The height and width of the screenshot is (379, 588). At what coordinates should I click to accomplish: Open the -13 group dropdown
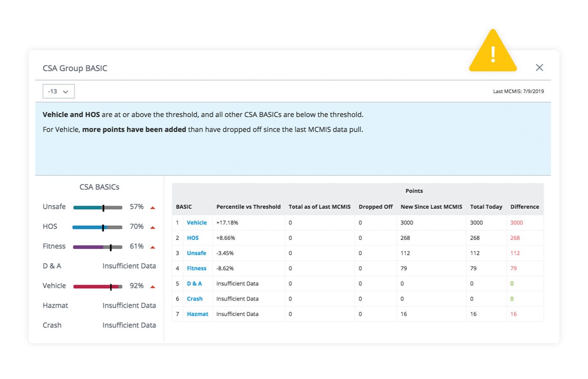pyautogui.click(x=59, y=91)
